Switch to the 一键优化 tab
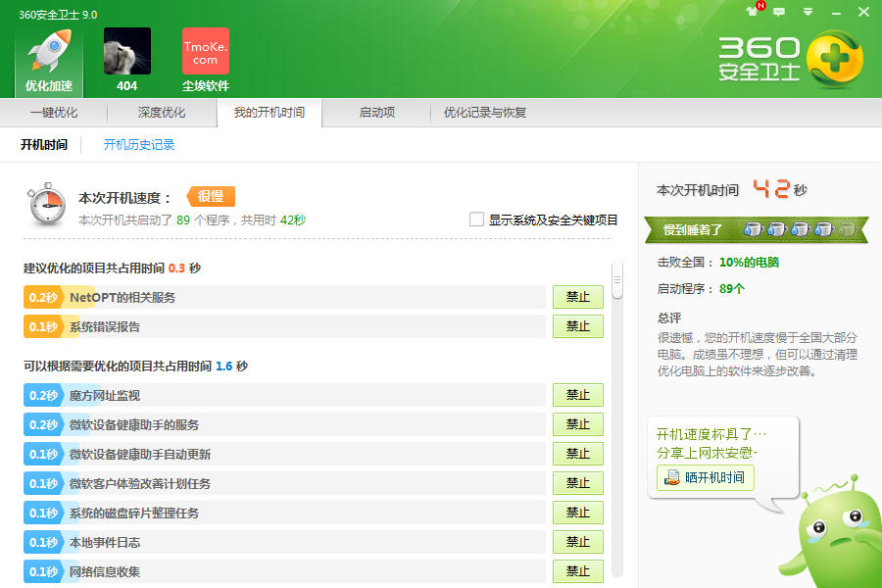 (54, 113)
